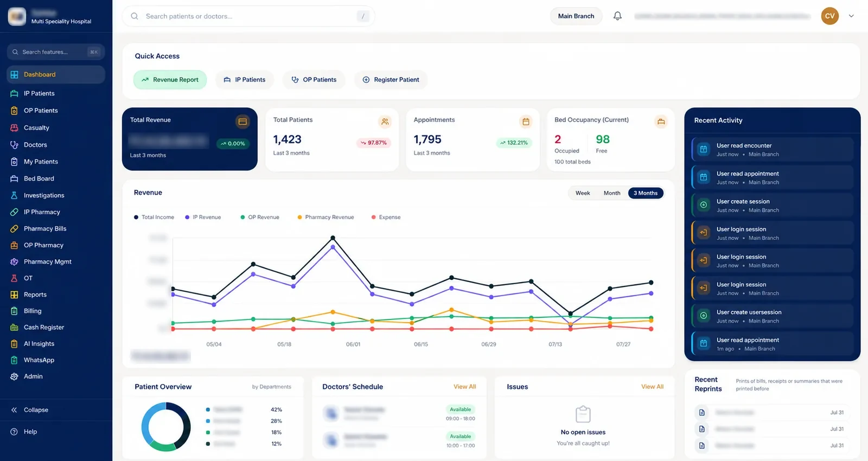
Task: Click the Available 09:00 - 18:00 schedule entry
Action: [399, 414]
